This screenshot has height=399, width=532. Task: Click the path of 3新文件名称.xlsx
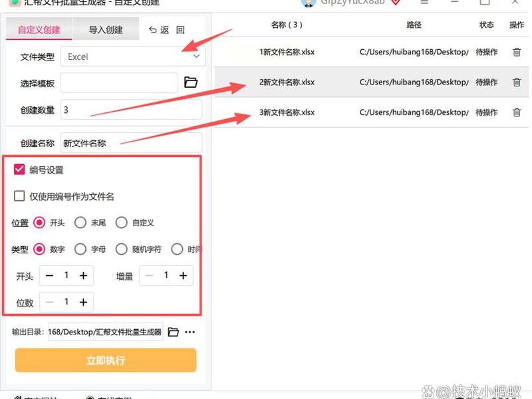point(414,112)
